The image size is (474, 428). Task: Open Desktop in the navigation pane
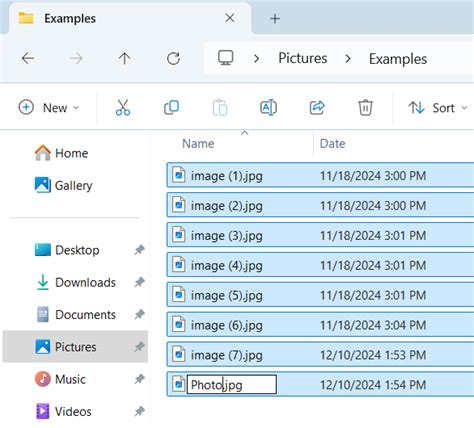(67, 250)
